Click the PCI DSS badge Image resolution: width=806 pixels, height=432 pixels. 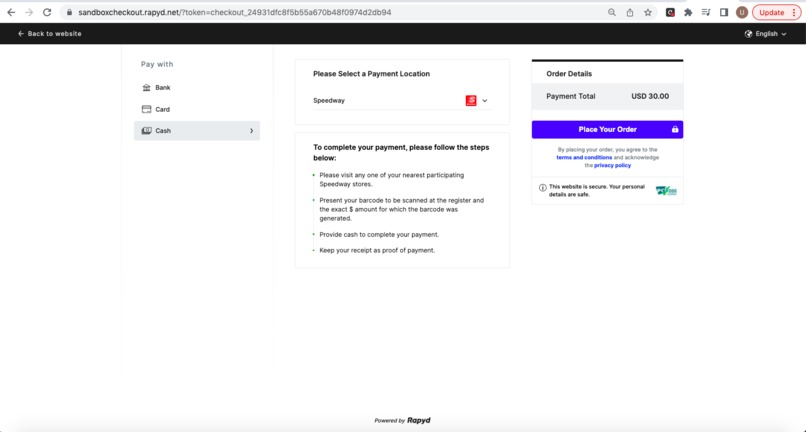(666, 191)
